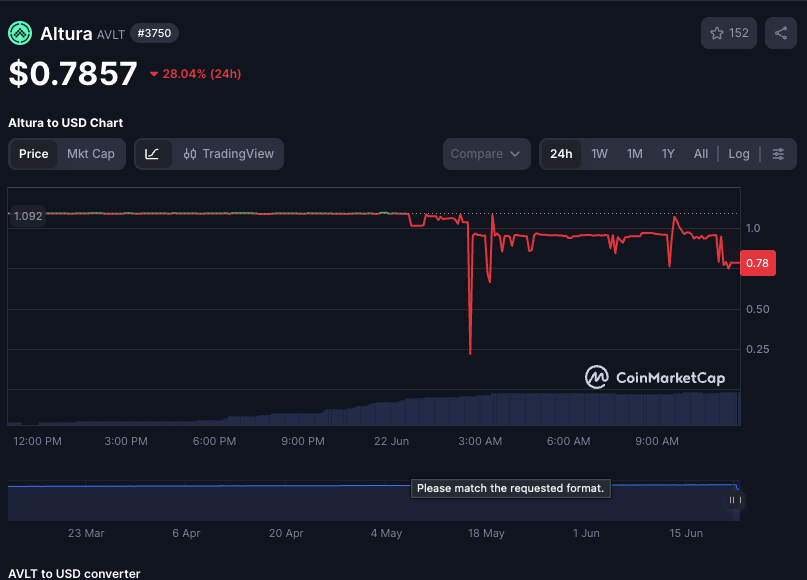Click the 12:00 PM x-axis label
Screen dimensions: 807x580
coord(37,441)
